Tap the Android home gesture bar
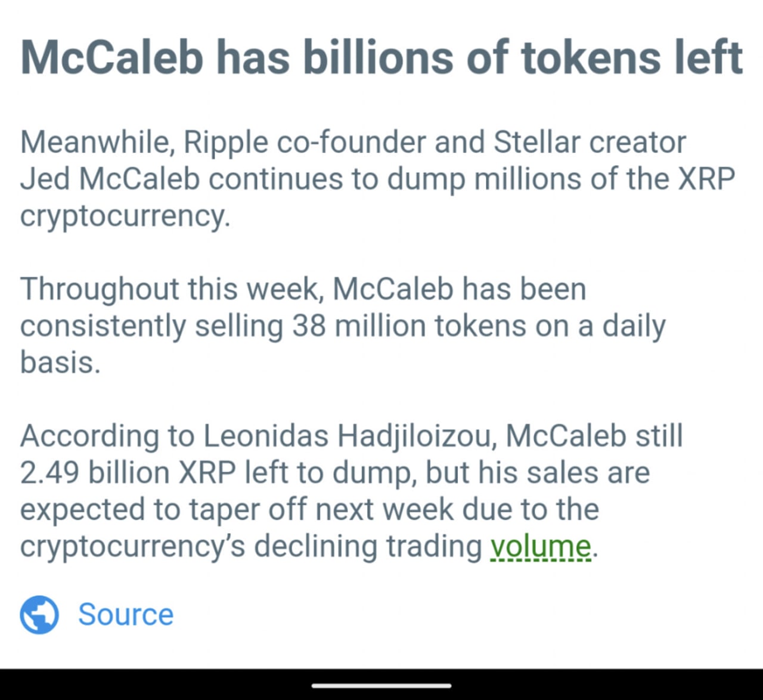Image resolution: width=763 pixels, height=700 pixels. coord(381,686)
